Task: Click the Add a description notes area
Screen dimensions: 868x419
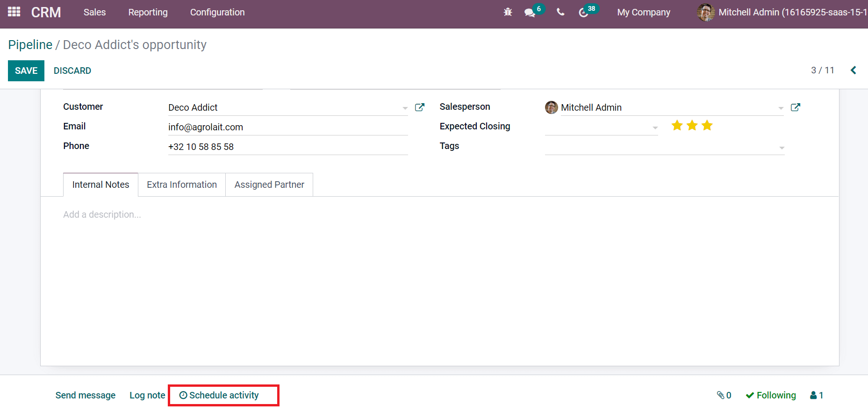Action: point(102,214)
